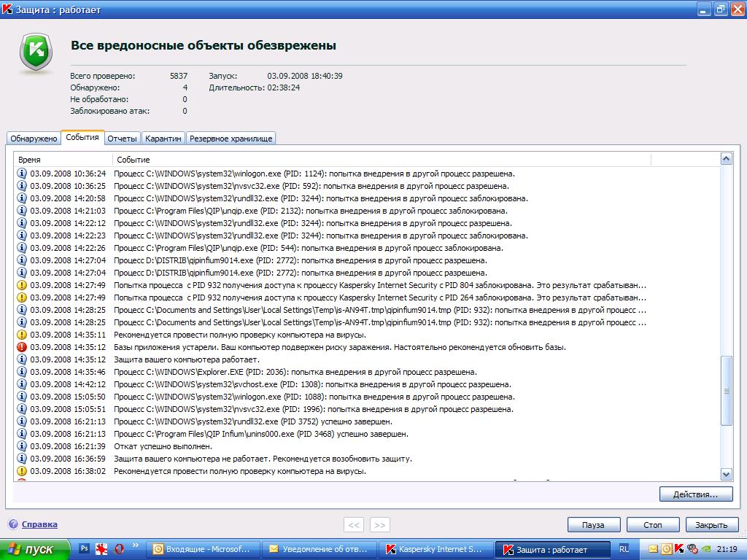Viewport: 747px width, 560px height.
Task: Click the info icon beside the 14:35:46 Explorer.EXE event
Action: point(21,371)
